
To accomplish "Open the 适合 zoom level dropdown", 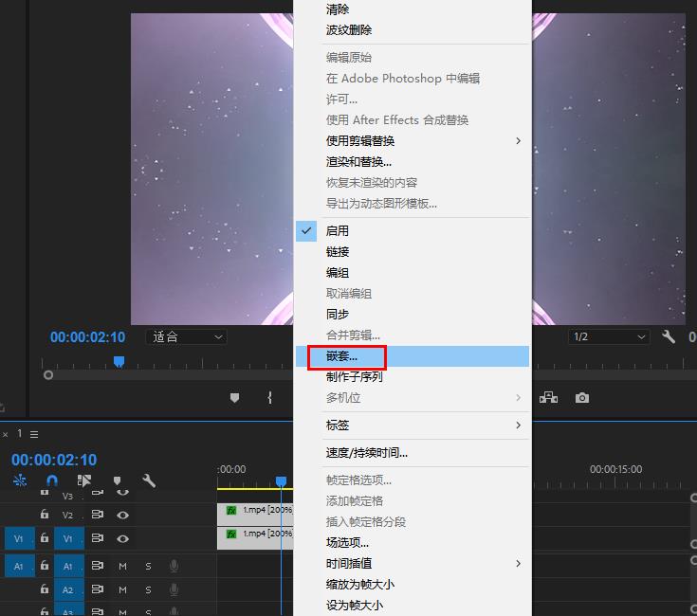I will click(x=187, y=337).
